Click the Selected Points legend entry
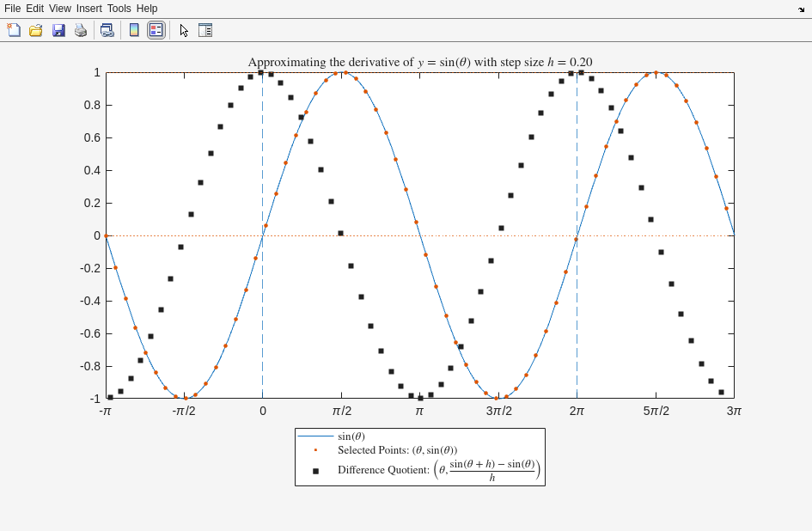Screen dimensions: 812x531 (x=397, y=450)
